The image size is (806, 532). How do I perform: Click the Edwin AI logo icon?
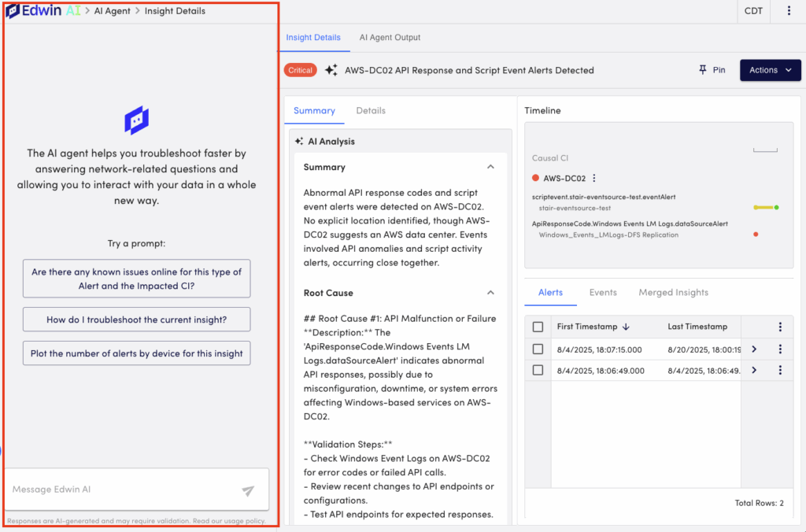[x=13, y=11]
